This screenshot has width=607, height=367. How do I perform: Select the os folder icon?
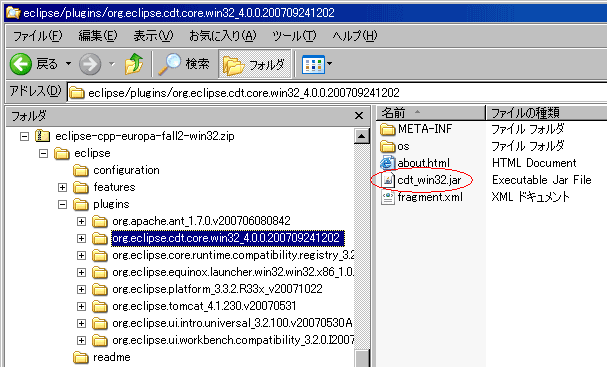(388, 146)
